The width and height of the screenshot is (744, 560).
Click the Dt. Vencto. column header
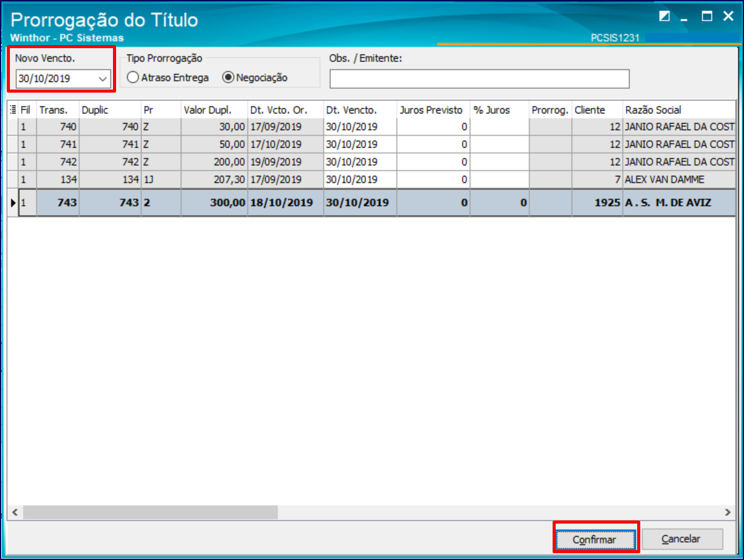click(360, 110)
